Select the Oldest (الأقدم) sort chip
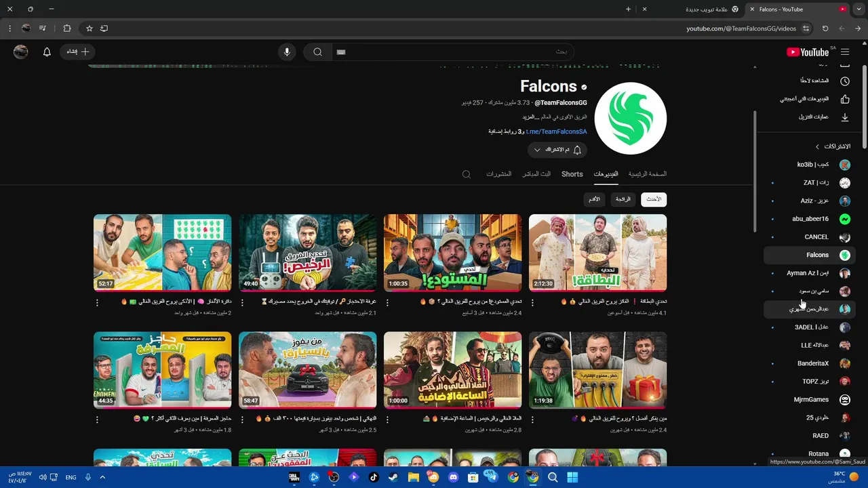The image size is (868, 488). point(594,199)
